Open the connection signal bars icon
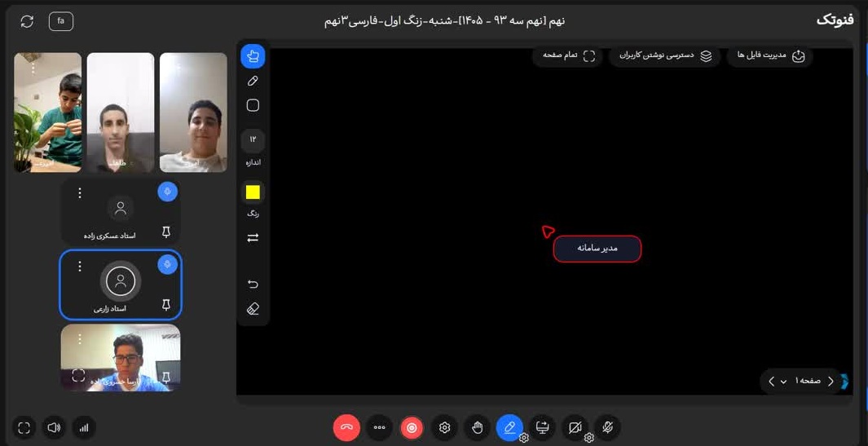The image size is (868, 446). pos(84,428)
